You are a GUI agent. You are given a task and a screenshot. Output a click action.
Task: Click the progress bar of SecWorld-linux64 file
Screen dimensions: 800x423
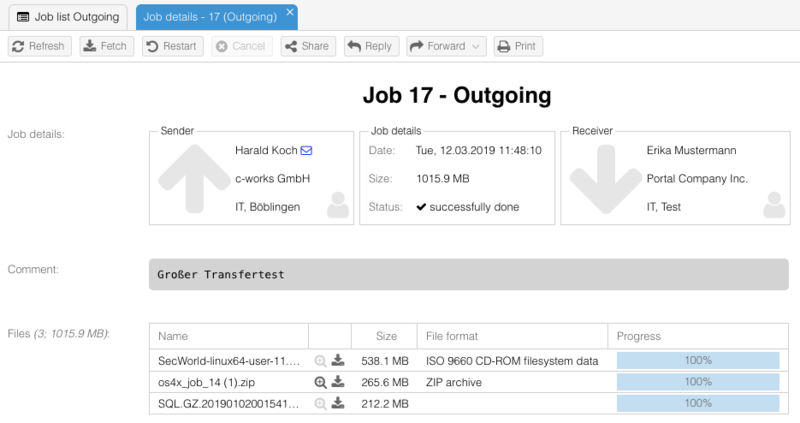(697, 361)
